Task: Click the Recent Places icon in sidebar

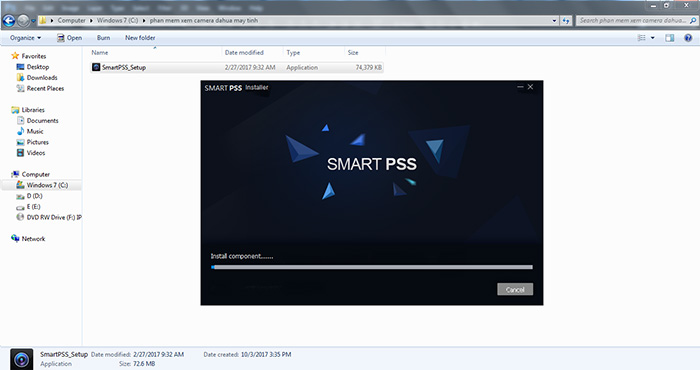Action: click(x=20, y=88)
